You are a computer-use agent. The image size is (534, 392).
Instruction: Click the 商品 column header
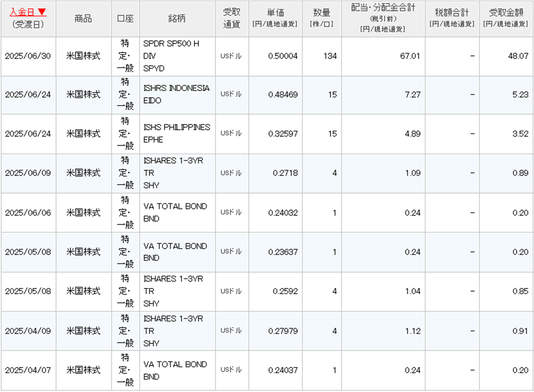click(x=83, y=18)
